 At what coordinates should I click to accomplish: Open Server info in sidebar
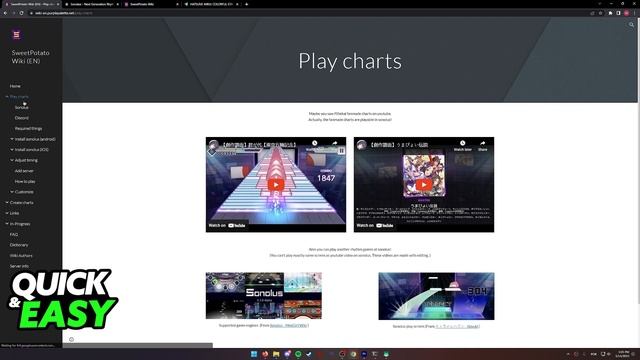pos(19,266)
